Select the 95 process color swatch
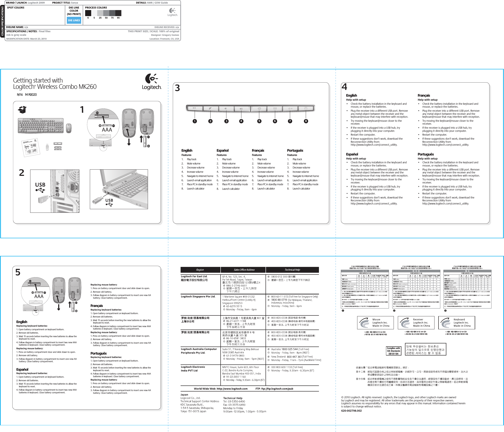This screenshot has width=504, height=432. point(118,13)
